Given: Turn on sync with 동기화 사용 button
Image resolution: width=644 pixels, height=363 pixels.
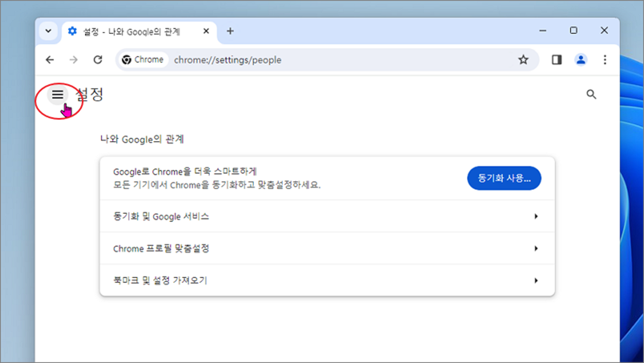Looking at the screenshot, I should coord(504,178).
